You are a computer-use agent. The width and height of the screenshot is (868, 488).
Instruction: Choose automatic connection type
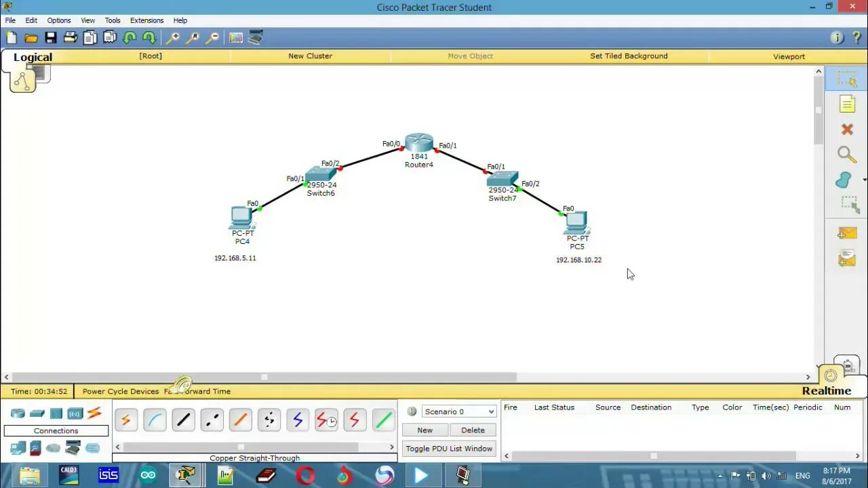(x=125, y=420)
